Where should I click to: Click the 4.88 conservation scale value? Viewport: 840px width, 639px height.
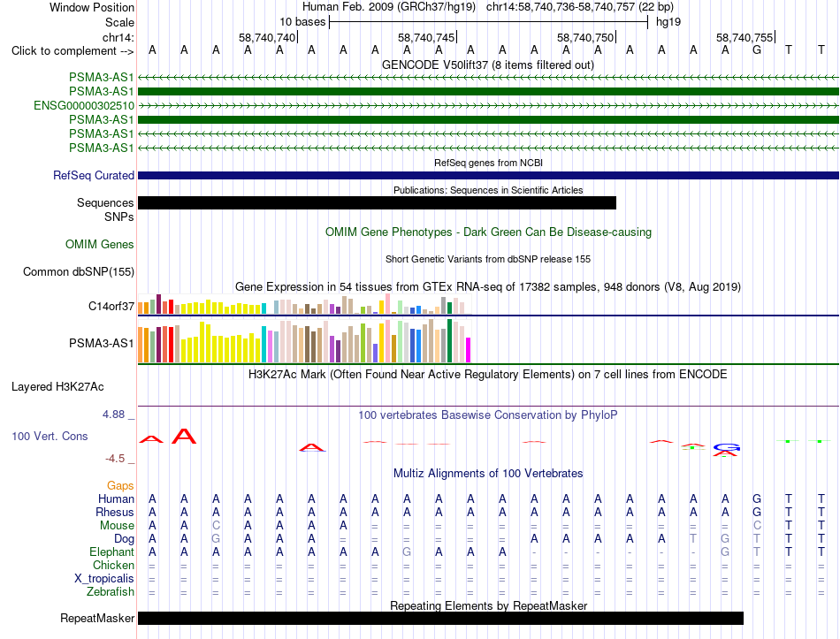coord(113,414)
